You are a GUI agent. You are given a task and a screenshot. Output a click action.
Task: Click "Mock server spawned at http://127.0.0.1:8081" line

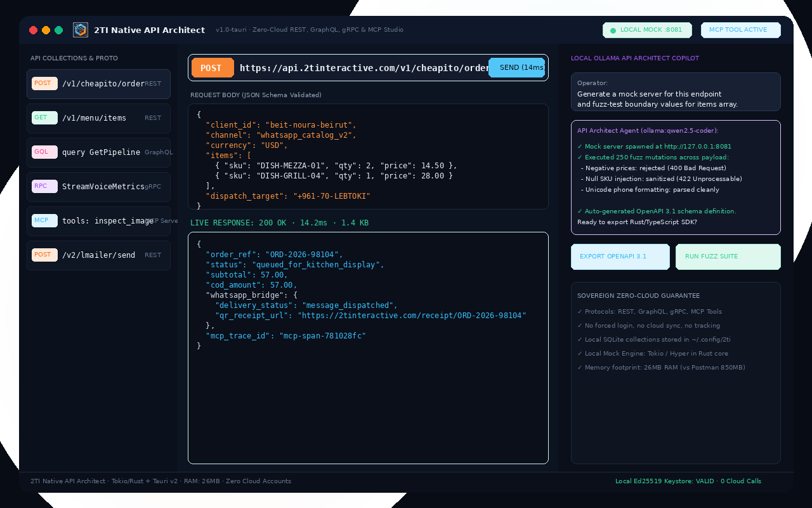pos(654,147)
